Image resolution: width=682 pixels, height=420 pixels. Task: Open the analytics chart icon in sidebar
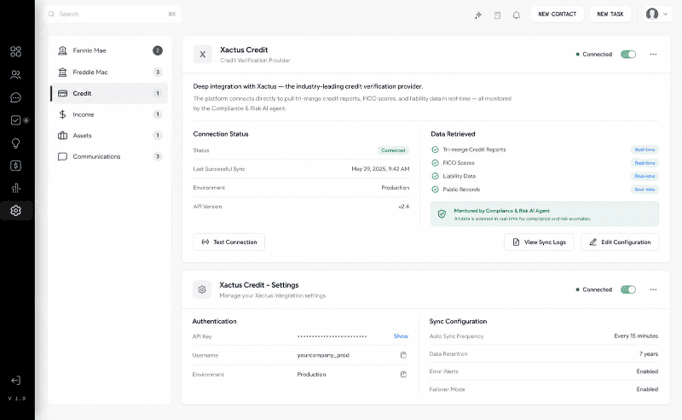pos(16,188)
